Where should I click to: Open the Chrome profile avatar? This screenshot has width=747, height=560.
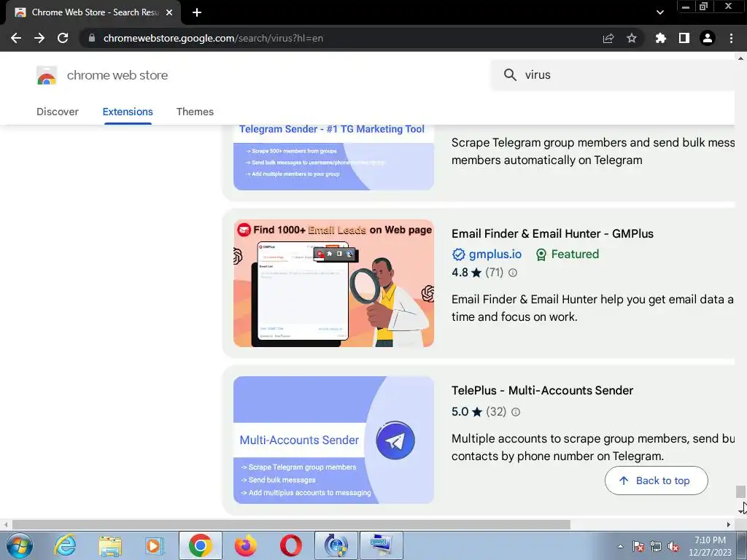point(708,38)
